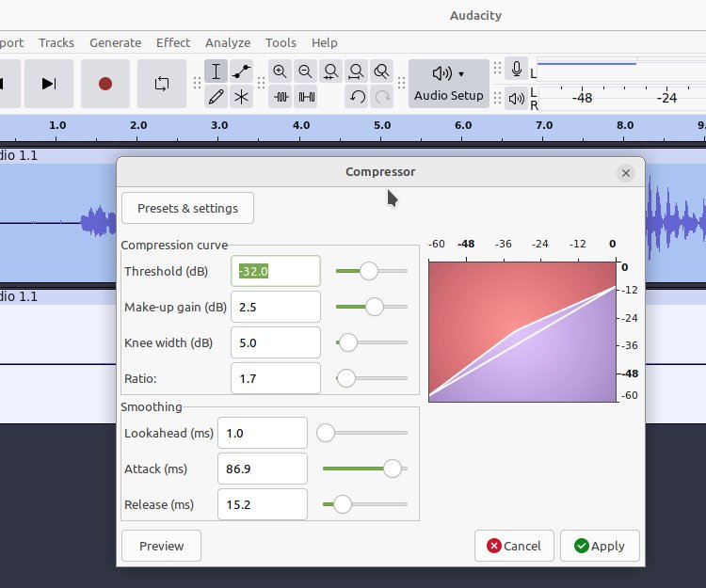Screen dimensions: 706x588
Task: Trim audio outside selection icon
Action: click(x=281, y=97)
